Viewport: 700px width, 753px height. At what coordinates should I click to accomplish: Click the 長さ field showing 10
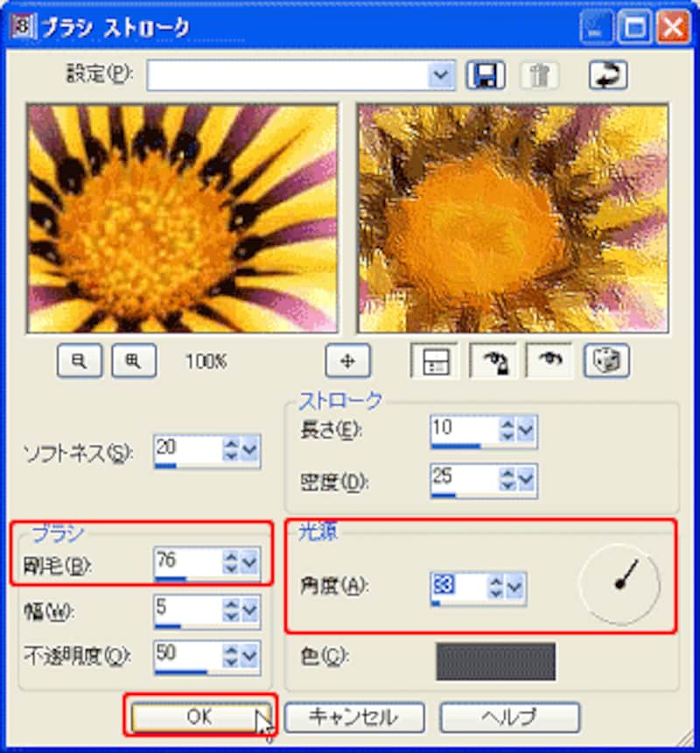pos(465,428)
